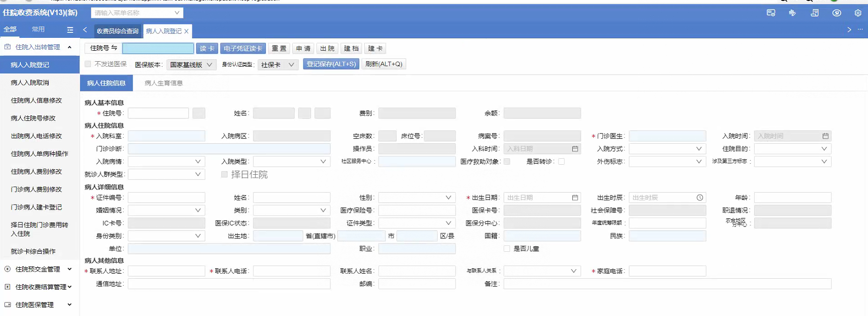Close the 病人入院登记 tab
This screenshot has width=868, height=316.
click(186, 31)
